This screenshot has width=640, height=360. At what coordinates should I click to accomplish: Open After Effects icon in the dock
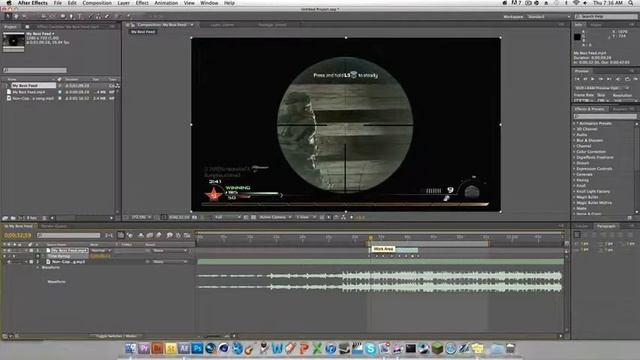click(x=184, y=348)
